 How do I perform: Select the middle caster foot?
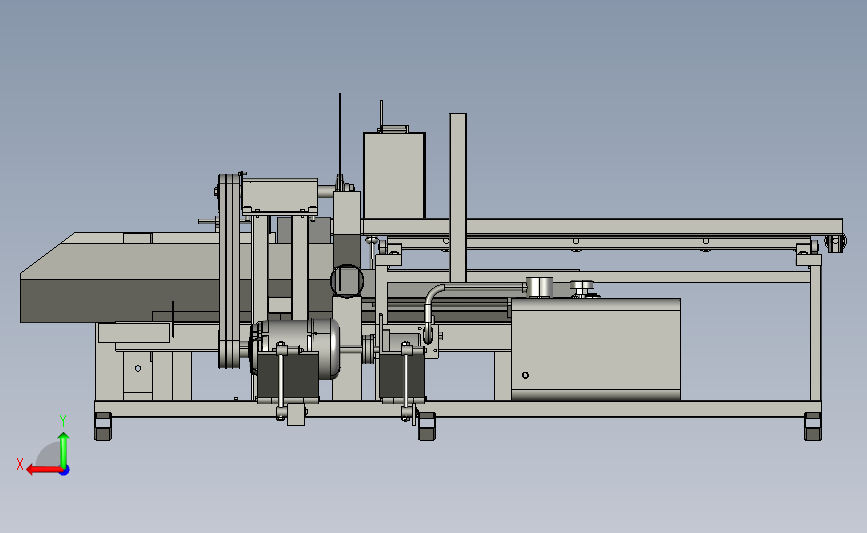tap(427, 426)
